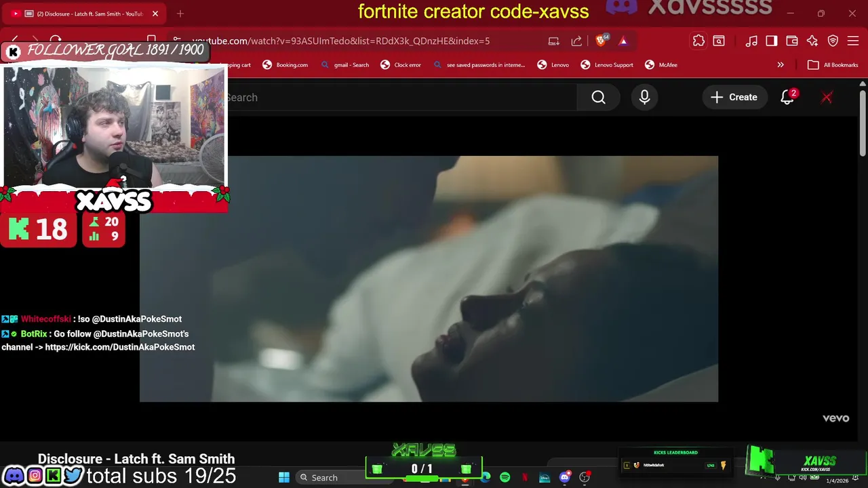
Task: Open the All Bookmarks folder
Action: [833, 65]
